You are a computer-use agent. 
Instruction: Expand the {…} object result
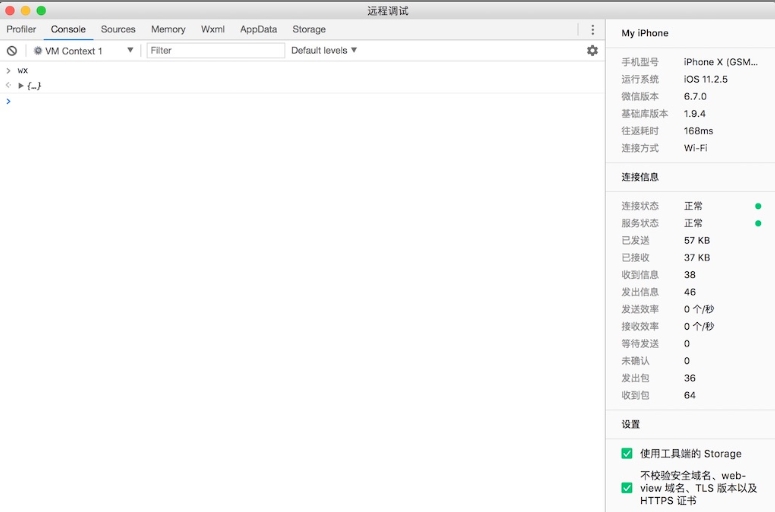(x=21, y=85)
